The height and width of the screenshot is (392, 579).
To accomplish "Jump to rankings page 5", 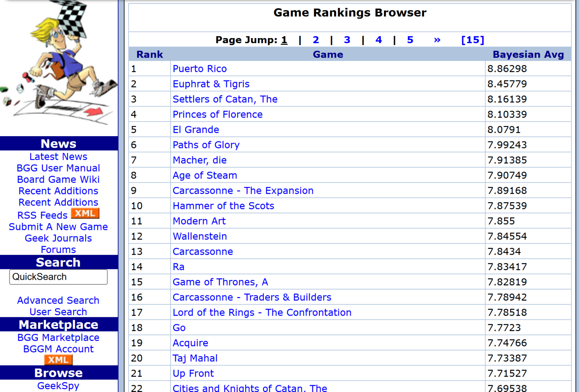I will click(410, 40).
